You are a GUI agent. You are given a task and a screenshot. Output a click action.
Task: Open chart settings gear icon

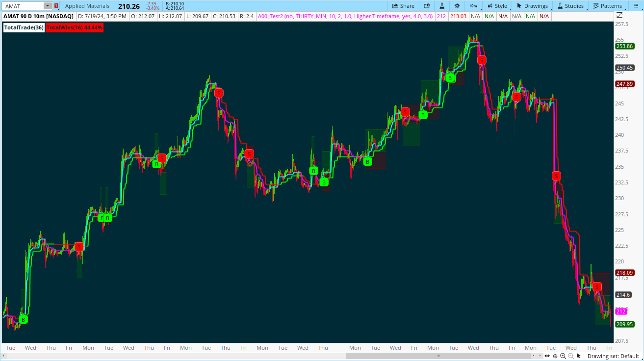coord(457,6)
